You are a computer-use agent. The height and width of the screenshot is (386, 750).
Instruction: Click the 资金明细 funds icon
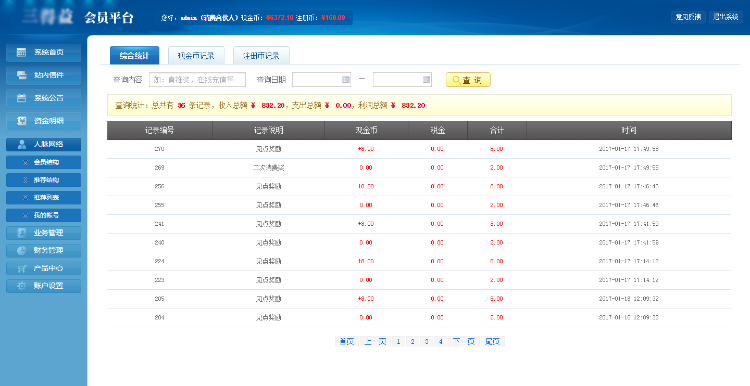[22, 121]
